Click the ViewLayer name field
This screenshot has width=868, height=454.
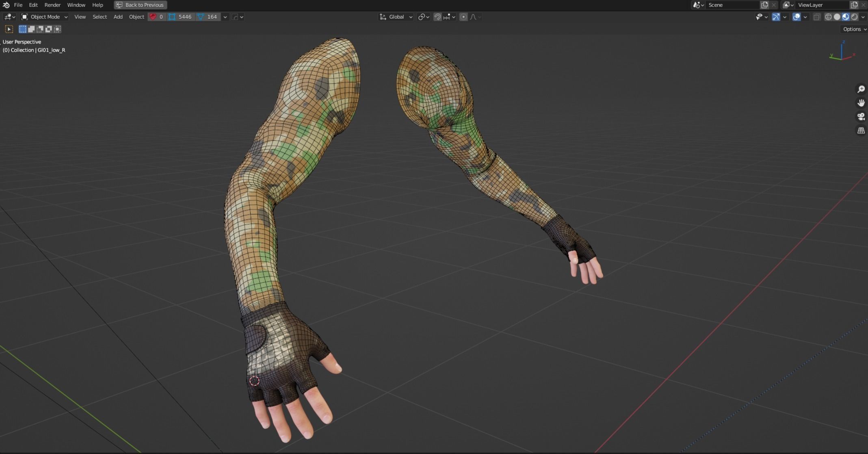pyautogui.click(x=823, y=5)
